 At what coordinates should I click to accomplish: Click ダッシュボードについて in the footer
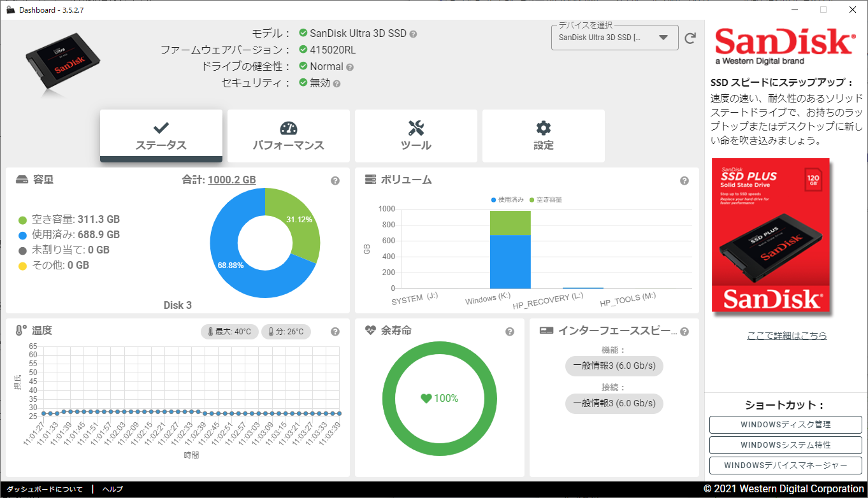pos(45,489)
